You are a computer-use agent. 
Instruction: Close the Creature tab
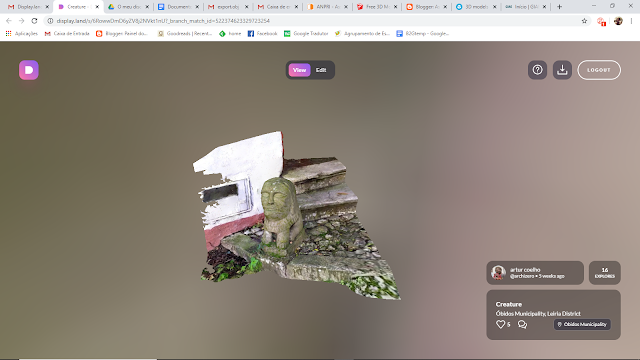[x=97, y=7]
